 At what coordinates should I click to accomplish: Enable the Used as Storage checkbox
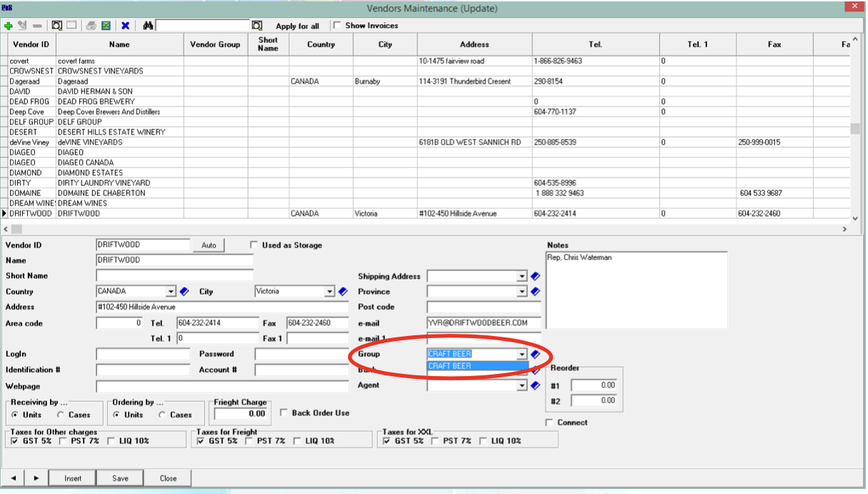tap(254, 245)
